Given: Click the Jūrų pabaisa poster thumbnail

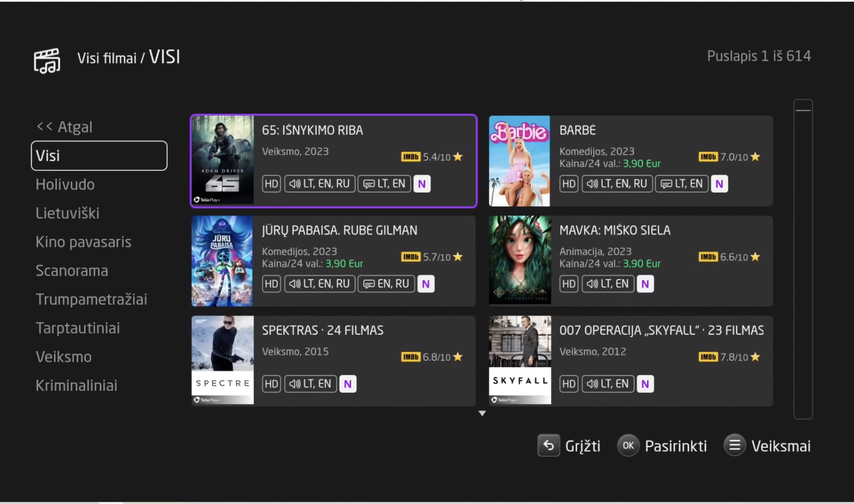Looking at the screenshot, I should [x=222, y=261].
